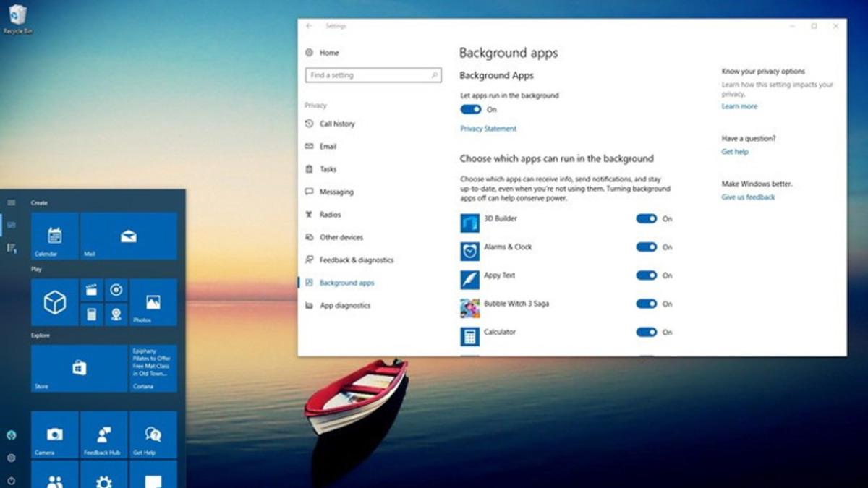
Task: Disable Let apps run in the background
Action: 471,109
